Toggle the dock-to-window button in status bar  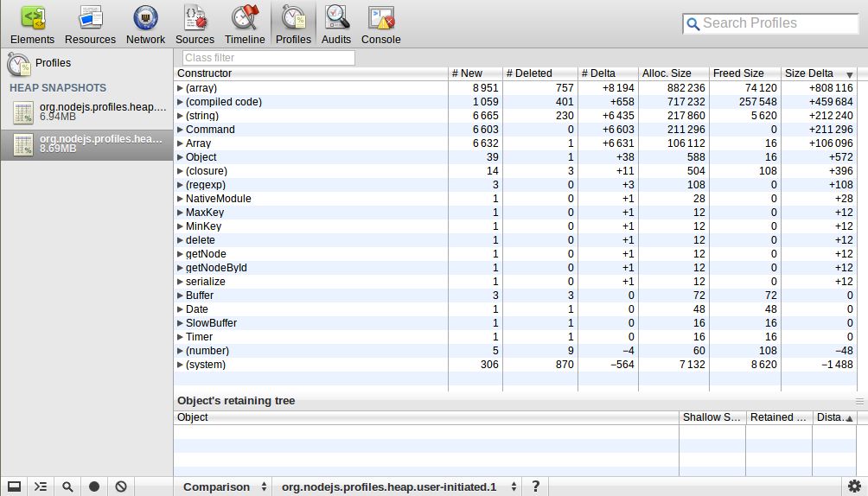pos(14,486)
